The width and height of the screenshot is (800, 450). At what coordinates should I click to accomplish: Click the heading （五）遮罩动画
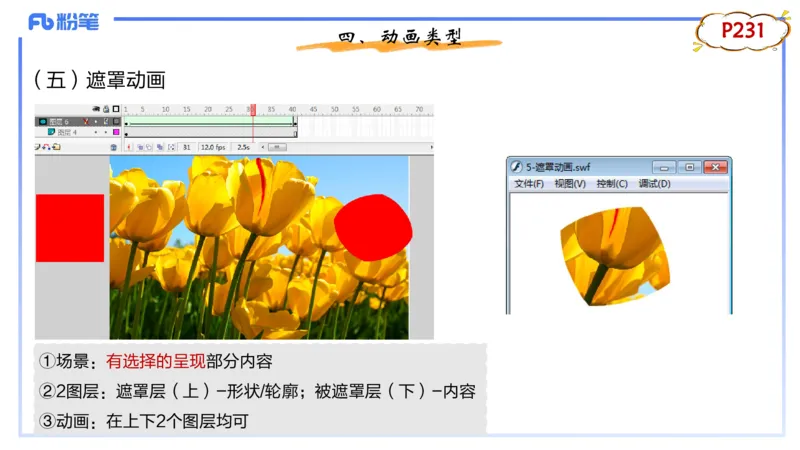(x=99, y=80)
